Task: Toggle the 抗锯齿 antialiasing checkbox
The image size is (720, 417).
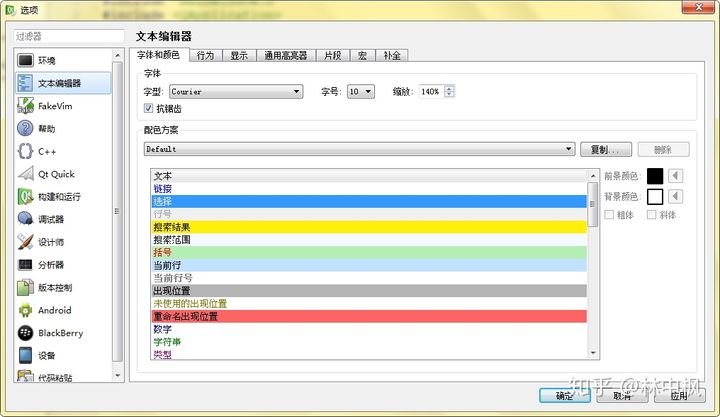Action: click(149, 108)
